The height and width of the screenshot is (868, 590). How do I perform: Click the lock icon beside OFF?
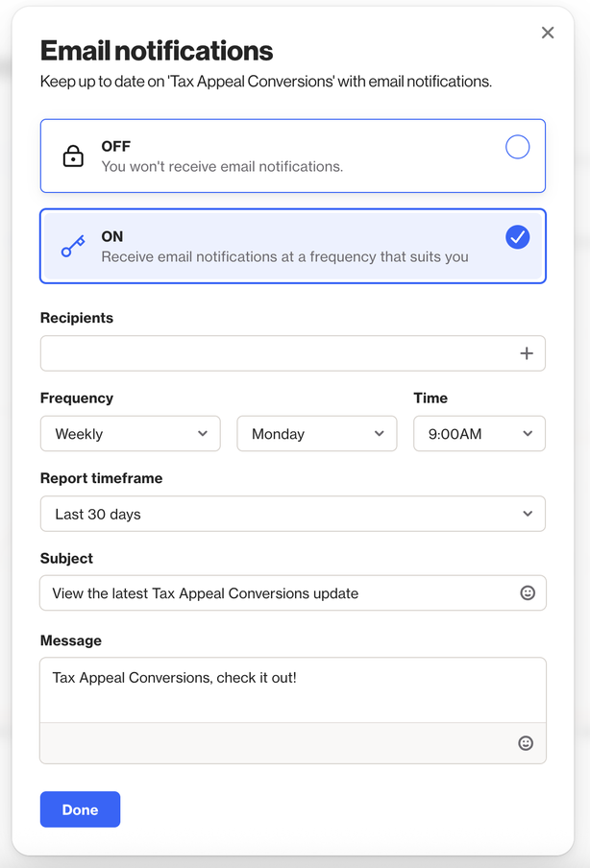tap(73, 157)
